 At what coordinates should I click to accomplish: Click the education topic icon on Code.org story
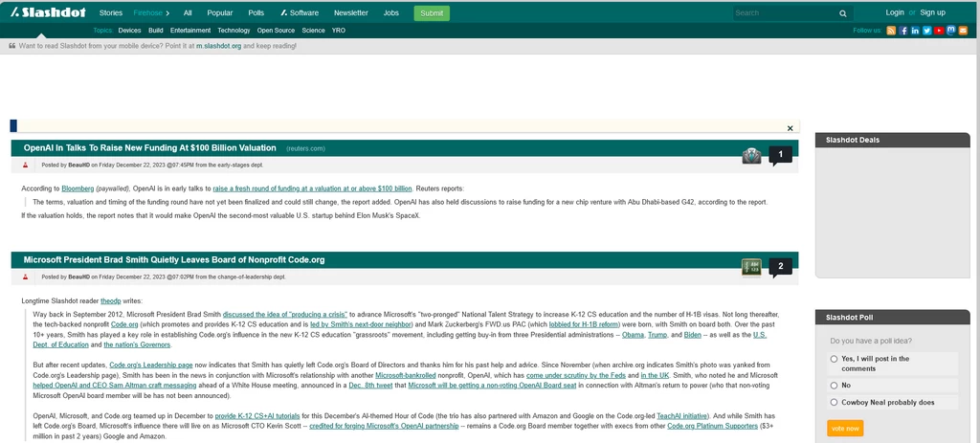[751, 267]
